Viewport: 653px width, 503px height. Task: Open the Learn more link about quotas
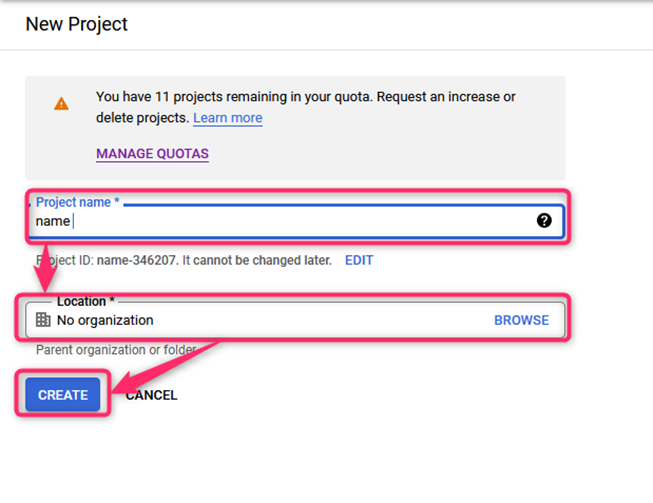coord(227,118)
